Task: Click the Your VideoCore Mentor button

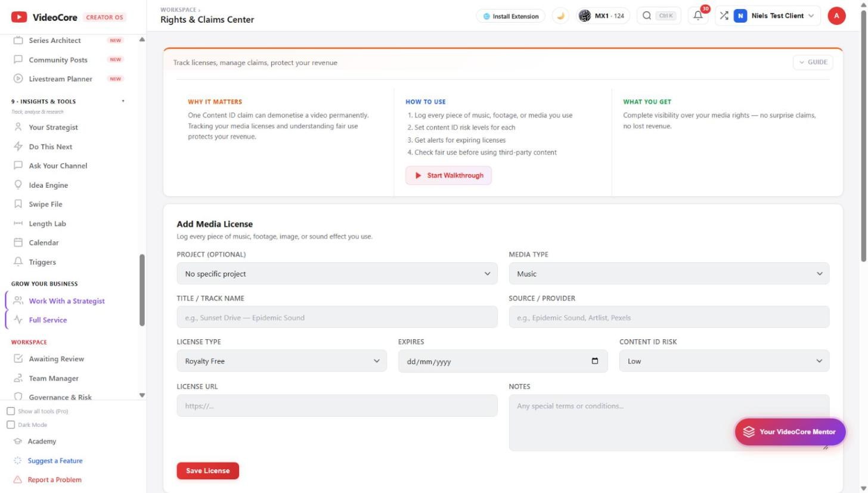Action: point(790,432)
